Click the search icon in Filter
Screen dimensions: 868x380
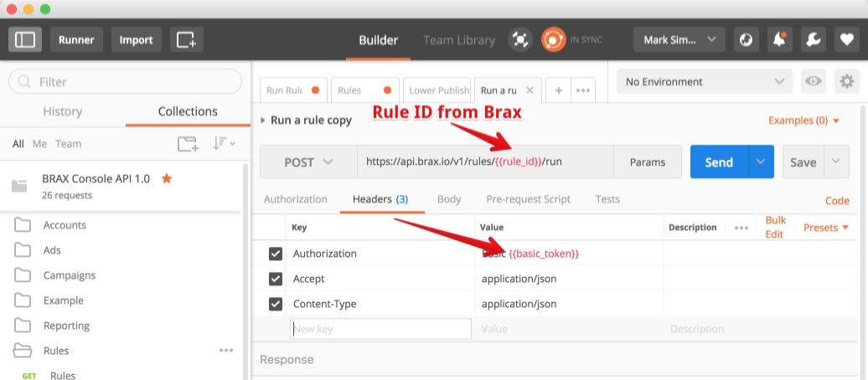23,82
